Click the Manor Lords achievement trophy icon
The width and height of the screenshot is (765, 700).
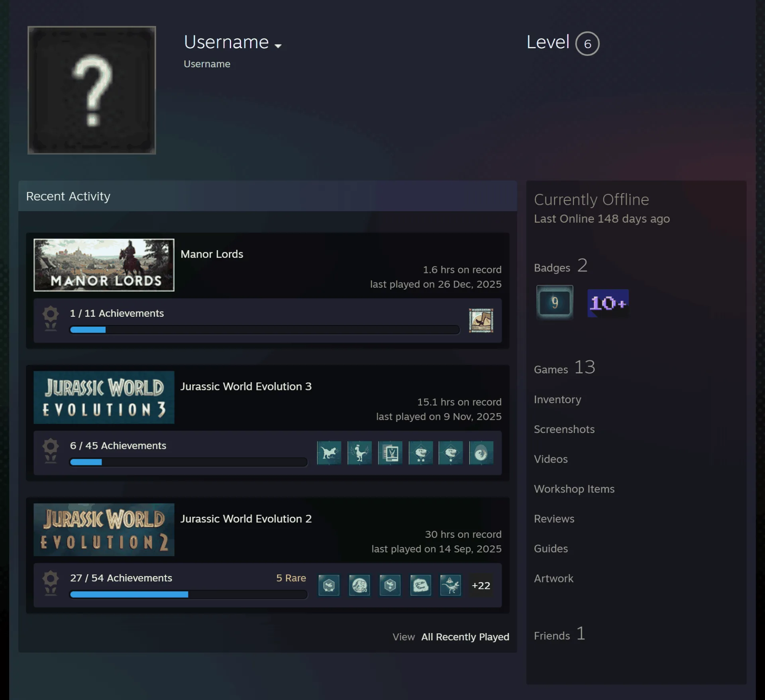coord(51,318)
